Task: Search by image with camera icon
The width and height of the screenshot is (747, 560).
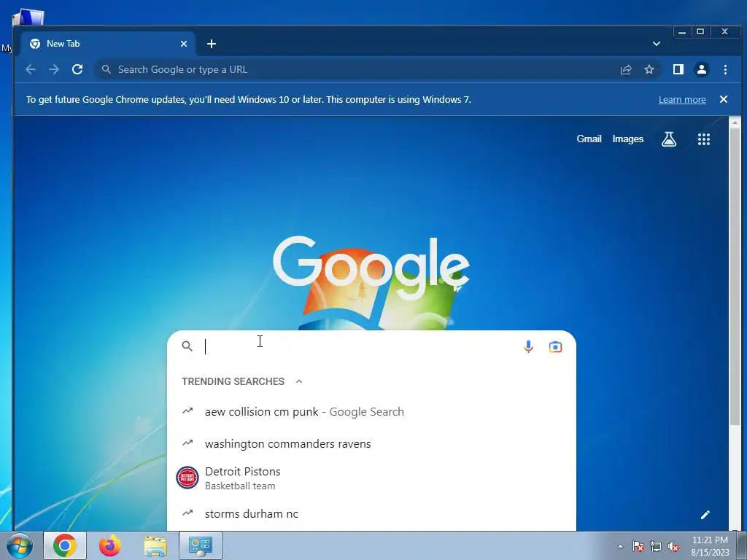Action: (x=555, y=346)
